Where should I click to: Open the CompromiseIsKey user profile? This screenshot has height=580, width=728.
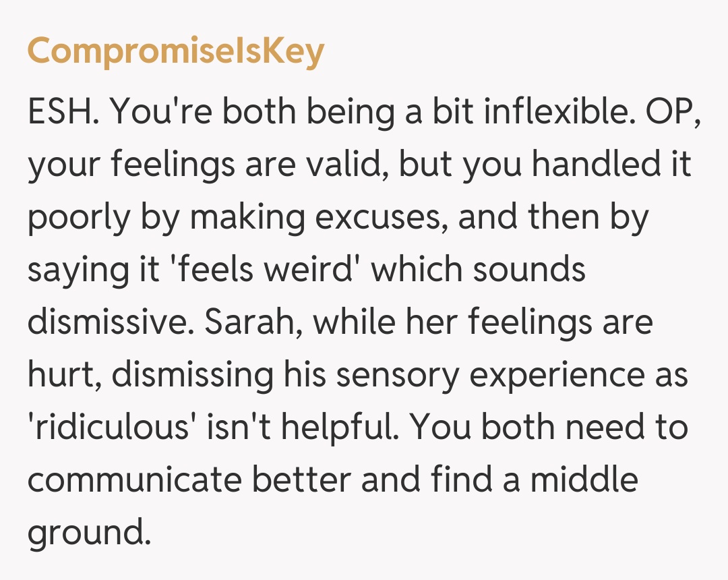click(175, 52)
